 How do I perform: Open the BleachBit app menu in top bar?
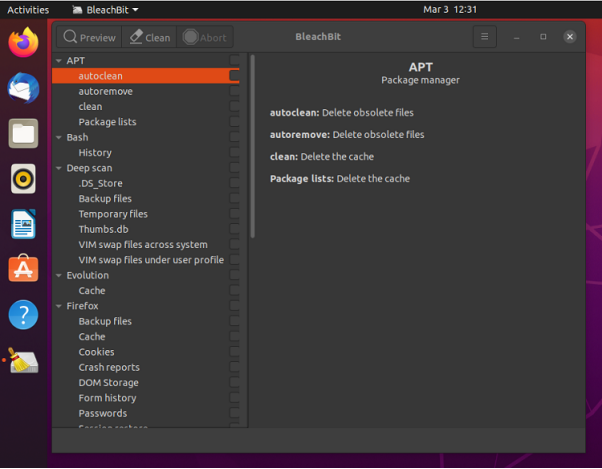106,9
